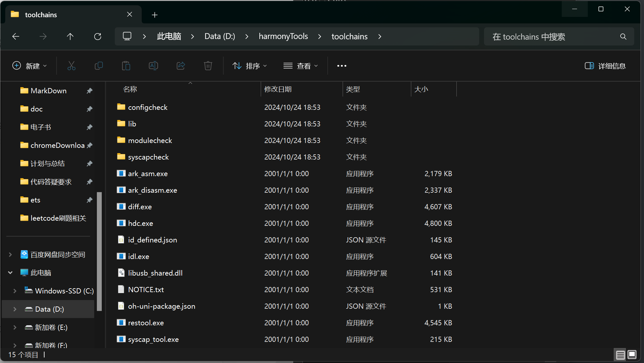Image resolution: width=644 pixels, height=363 pixels.
Task: Click toolchains breadcrumb segment
Action: (x=349, y=36)
